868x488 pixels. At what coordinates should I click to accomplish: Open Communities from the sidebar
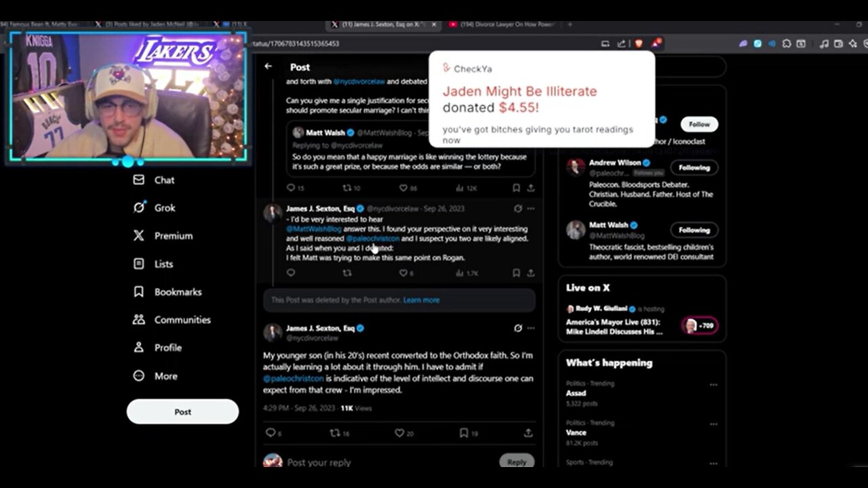click(172, 319)
